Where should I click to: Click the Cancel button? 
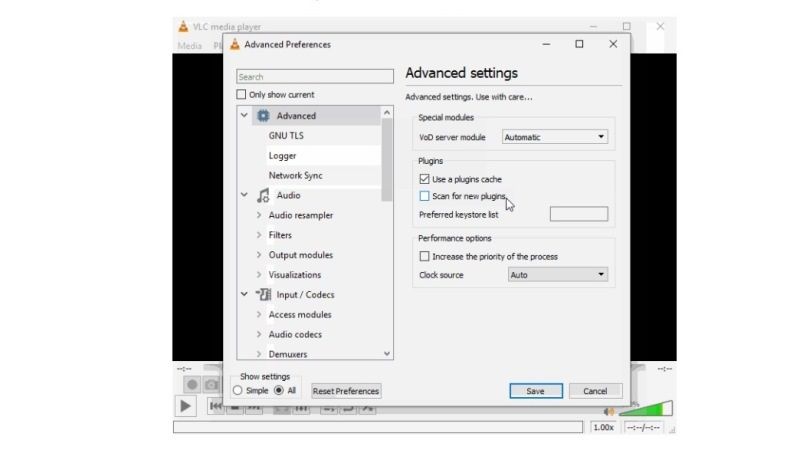click(x=595, y=391)
